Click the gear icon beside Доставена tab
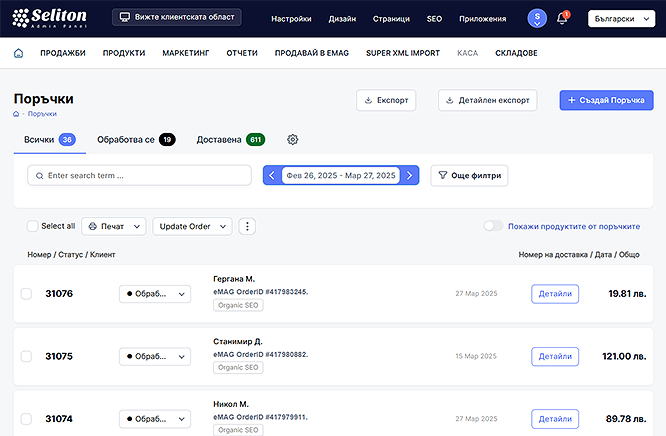Viewport: 666px width, 436px height. pos(293,140)
